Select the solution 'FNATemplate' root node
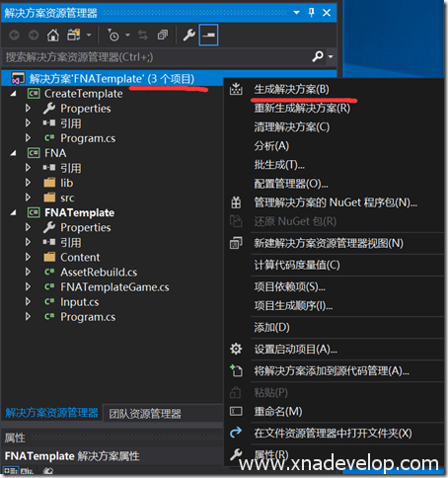The width and height of the screenshot is (448, 478). (112, 79)
